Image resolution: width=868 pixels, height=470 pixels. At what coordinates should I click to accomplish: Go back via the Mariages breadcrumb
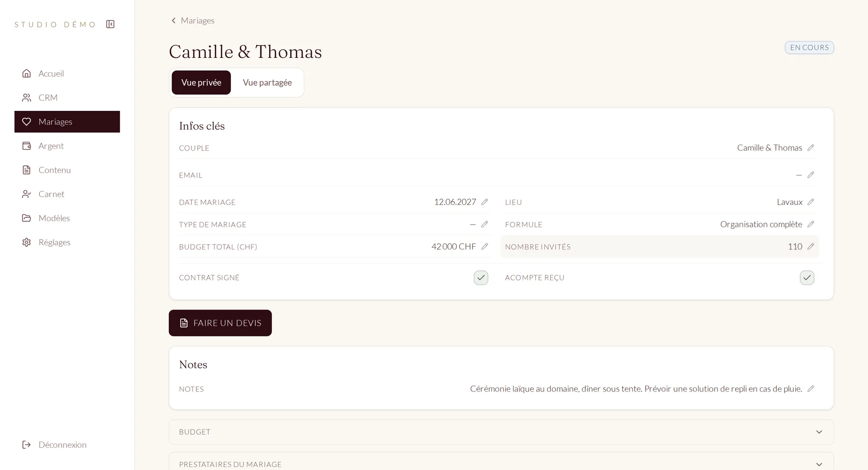193,20
